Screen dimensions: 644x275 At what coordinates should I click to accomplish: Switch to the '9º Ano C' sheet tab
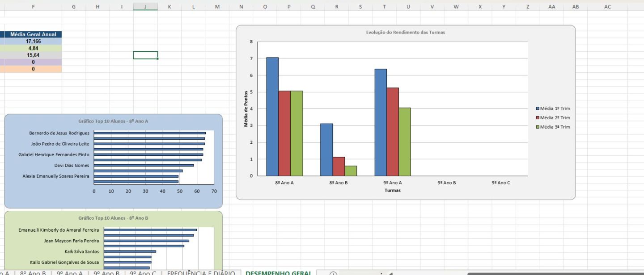click(x=144, y=272)
